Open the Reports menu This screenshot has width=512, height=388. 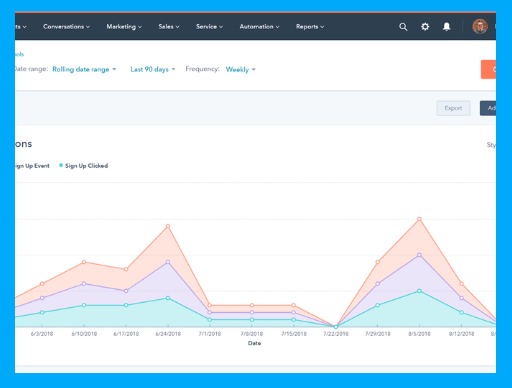click(x=310, y=27)
